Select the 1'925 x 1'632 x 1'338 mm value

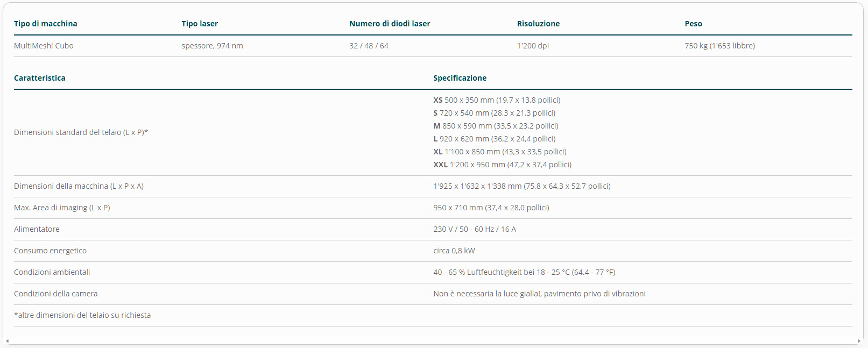521,186
